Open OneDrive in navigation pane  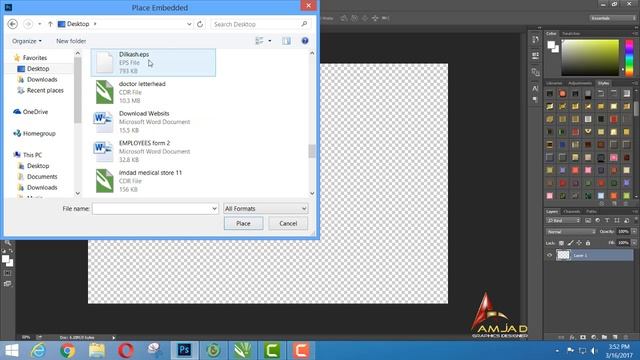[35, 112]
